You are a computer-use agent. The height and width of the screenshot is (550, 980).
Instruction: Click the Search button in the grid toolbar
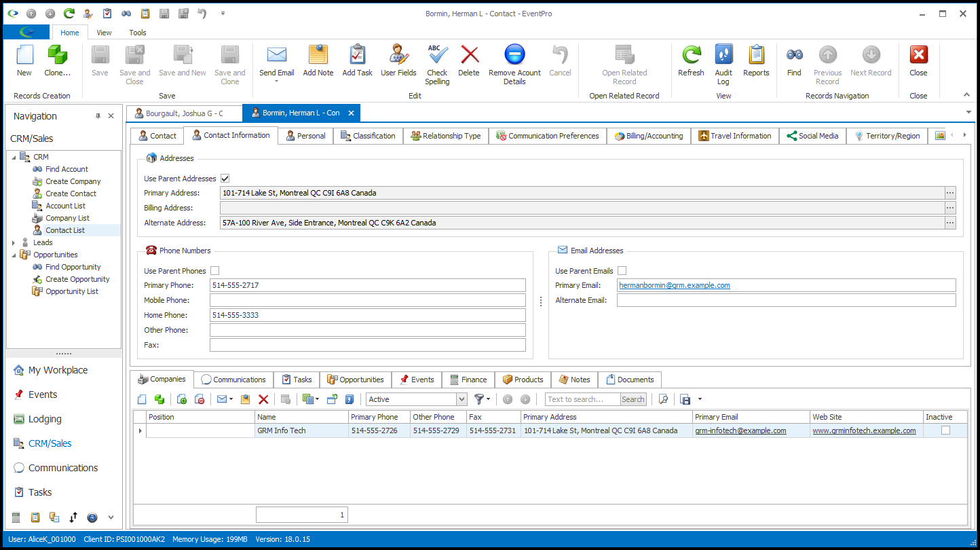pos(633,399)
